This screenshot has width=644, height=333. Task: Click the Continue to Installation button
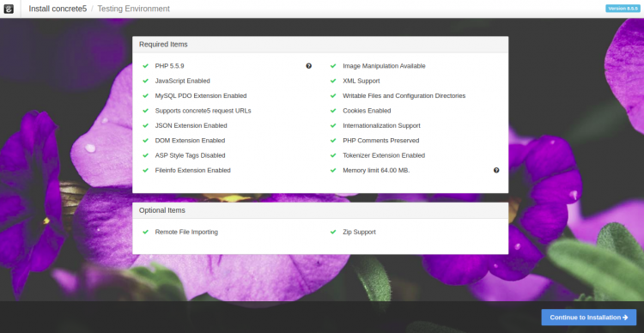click(589, 318)
